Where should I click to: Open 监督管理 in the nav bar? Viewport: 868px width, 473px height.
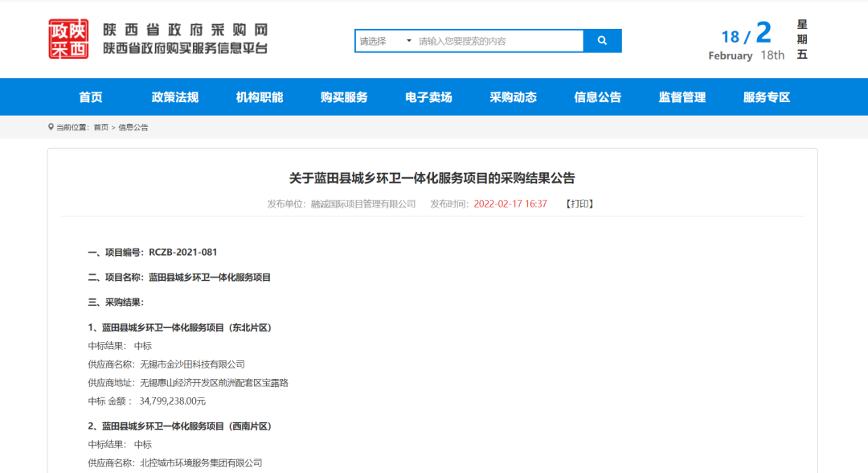(x=682, y=97)
